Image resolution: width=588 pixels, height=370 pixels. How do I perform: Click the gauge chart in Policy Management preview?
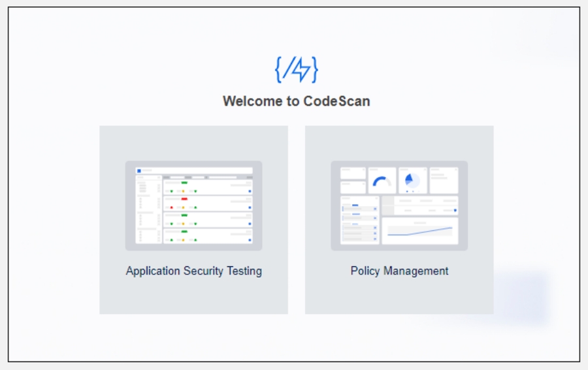click(382, 181)
